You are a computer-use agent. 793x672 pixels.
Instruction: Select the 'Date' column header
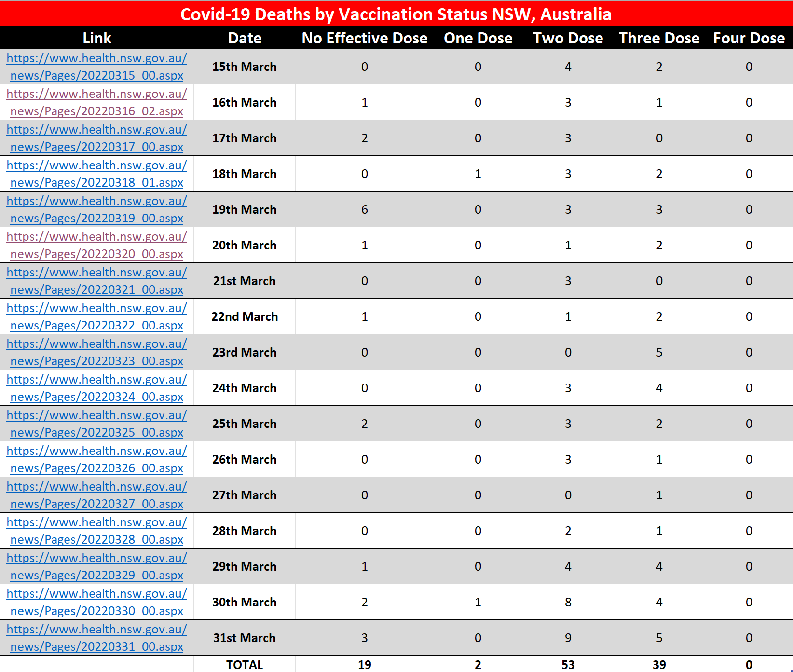point(245,38)
